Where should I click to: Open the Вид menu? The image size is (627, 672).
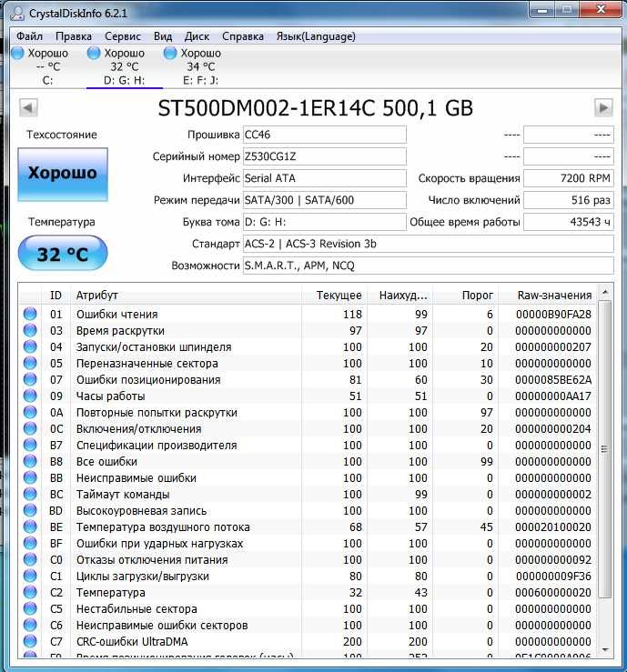tap(163, 36)
